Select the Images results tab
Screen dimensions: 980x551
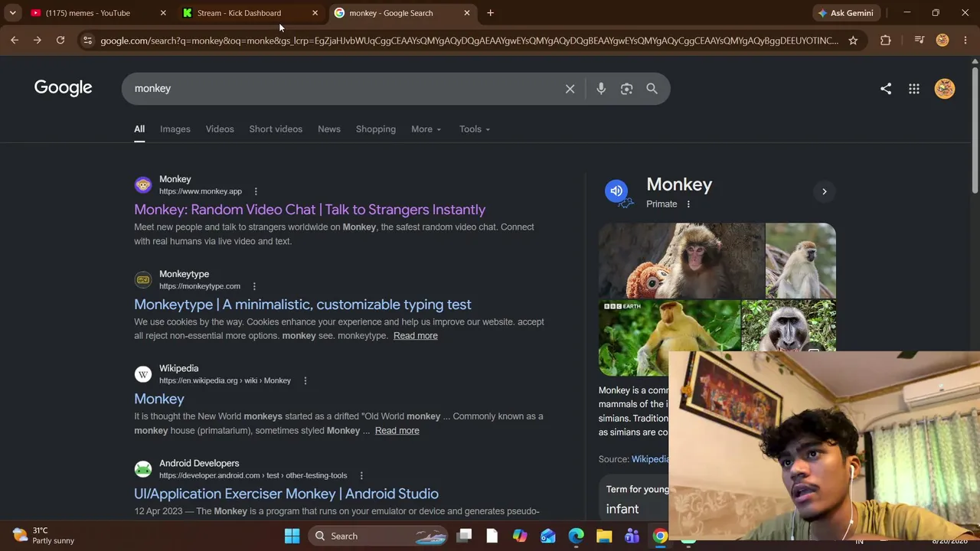(x=175, y=129)
